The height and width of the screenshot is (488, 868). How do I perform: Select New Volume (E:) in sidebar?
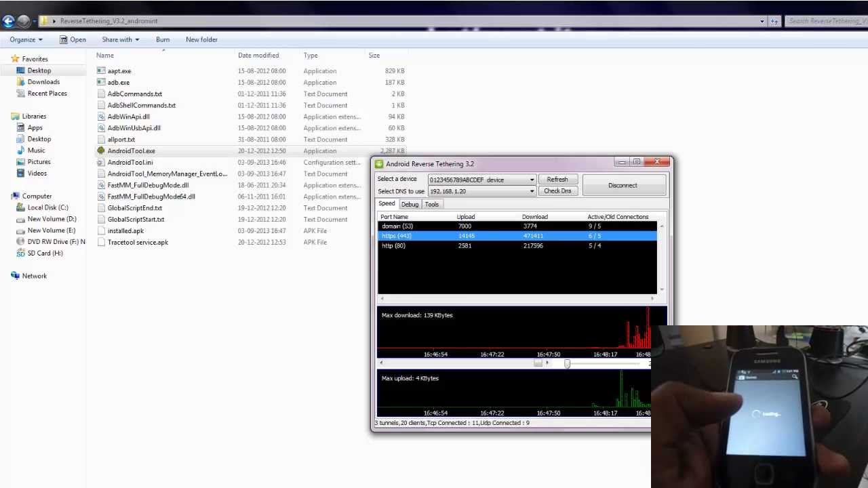pyautogui.click(x=52, y=230)
